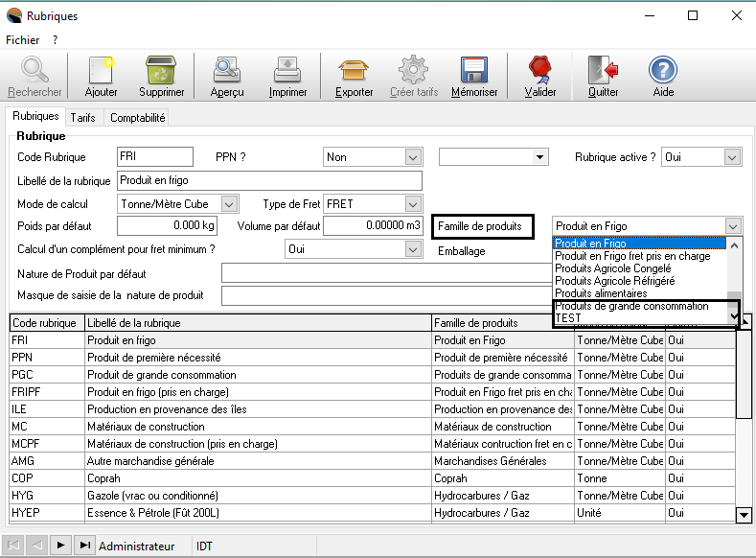Click the Mémoriser floppy disk icon
The width and height of the screenshot is (756, 558).
click(x=474, y=73)
